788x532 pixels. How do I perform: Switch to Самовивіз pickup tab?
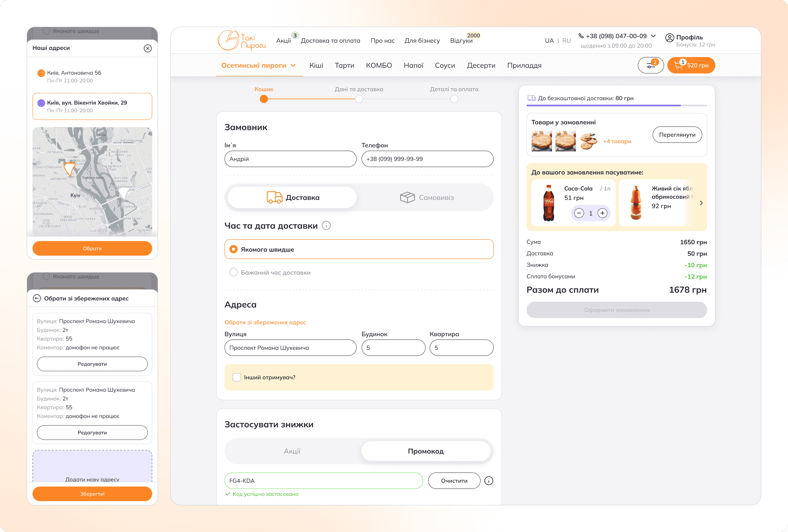[427, 197]
